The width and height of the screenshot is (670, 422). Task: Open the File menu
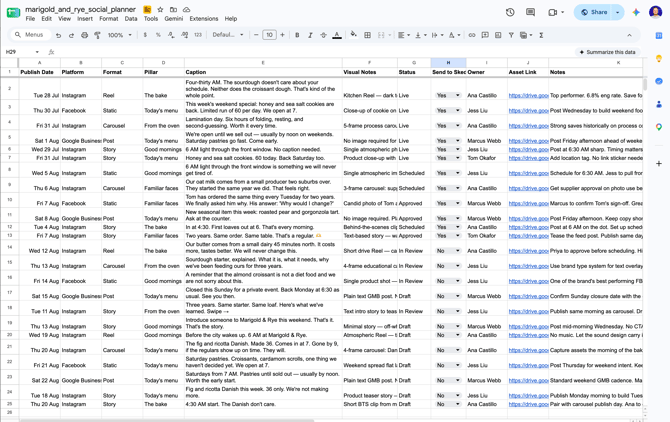coord(30,19)
